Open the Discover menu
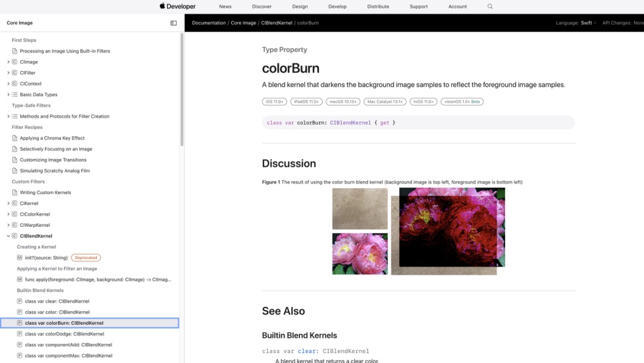644x363 pixels. pyautogui.click(x=262, y=7)
